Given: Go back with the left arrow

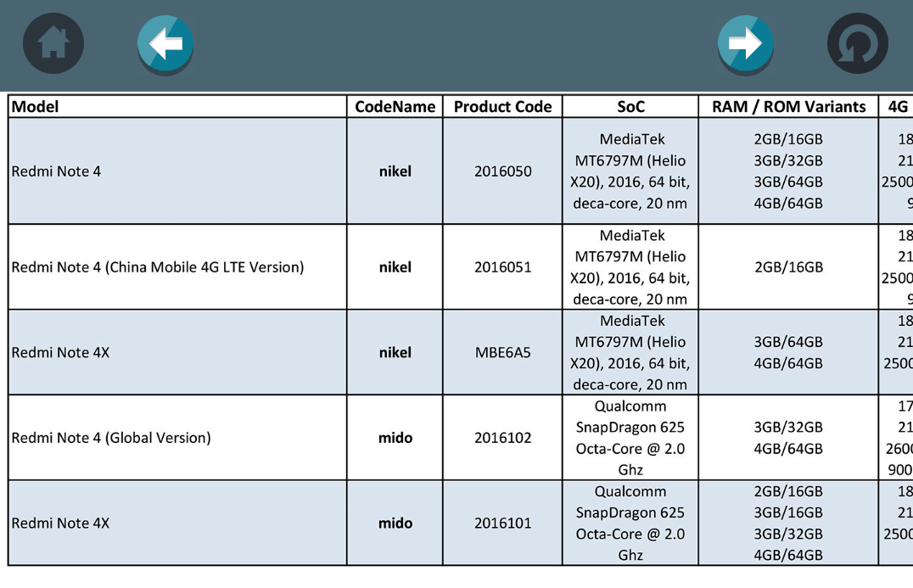Looking at the screenshot, I should (x=165, y=43).
